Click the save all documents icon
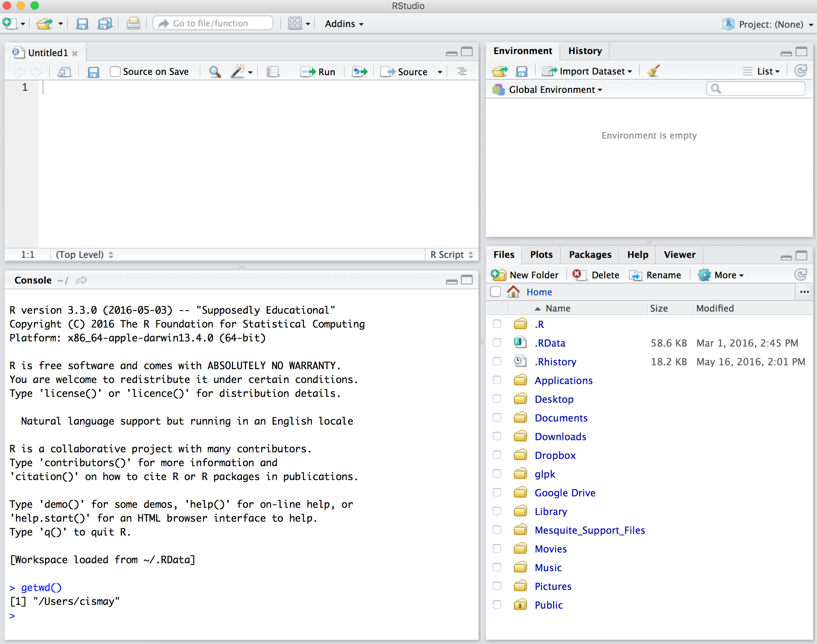The height and width of the screenshot is (644, 817). 105,23
